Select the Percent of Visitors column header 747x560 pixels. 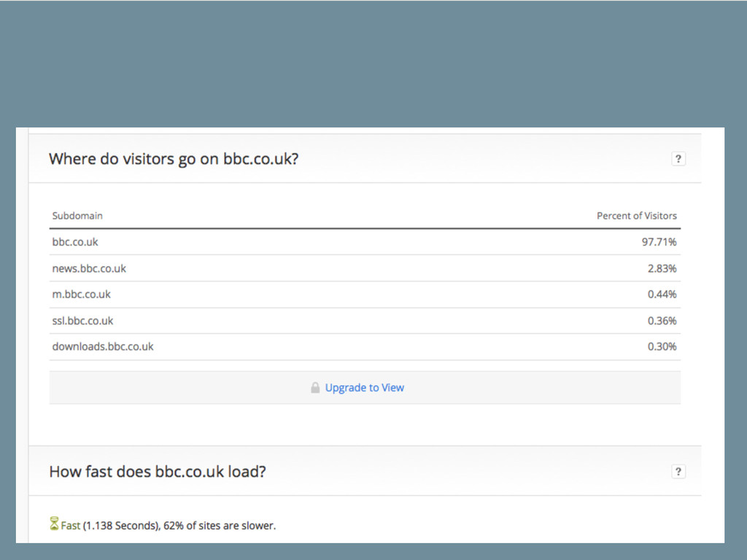tap(636, 216)
